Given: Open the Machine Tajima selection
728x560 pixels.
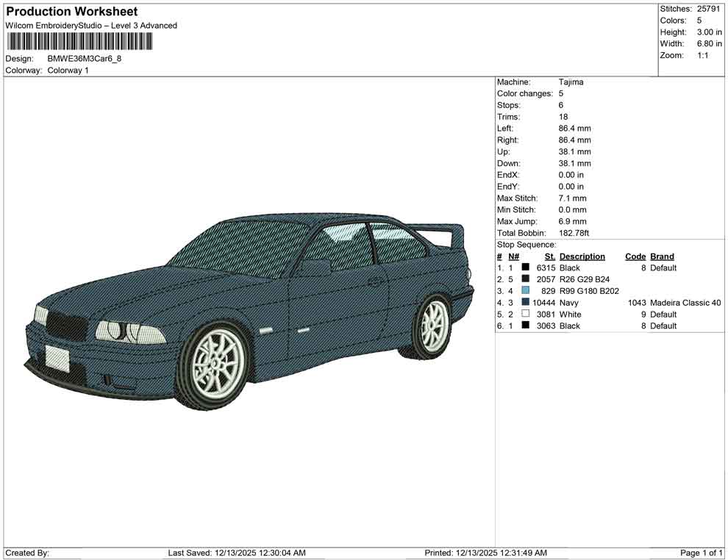Looking at the screenshot, I should pos(571,82).
